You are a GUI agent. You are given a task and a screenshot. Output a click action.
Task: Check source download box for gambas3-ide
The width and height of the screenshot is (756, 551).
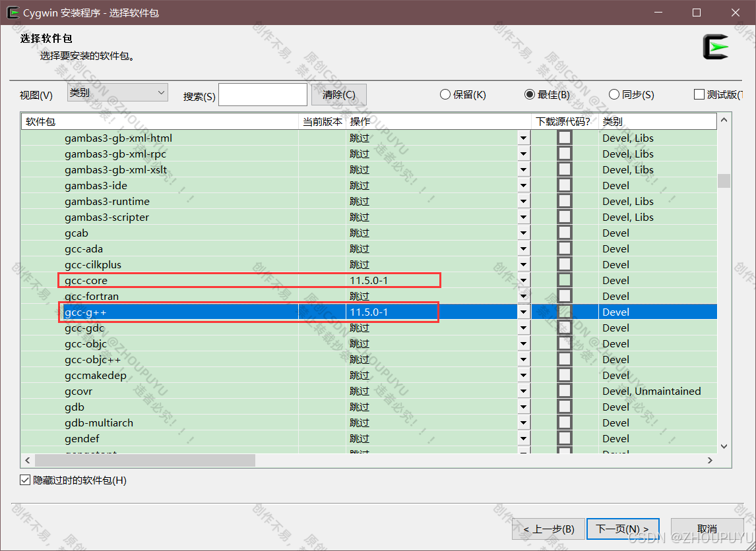(565, 185)
